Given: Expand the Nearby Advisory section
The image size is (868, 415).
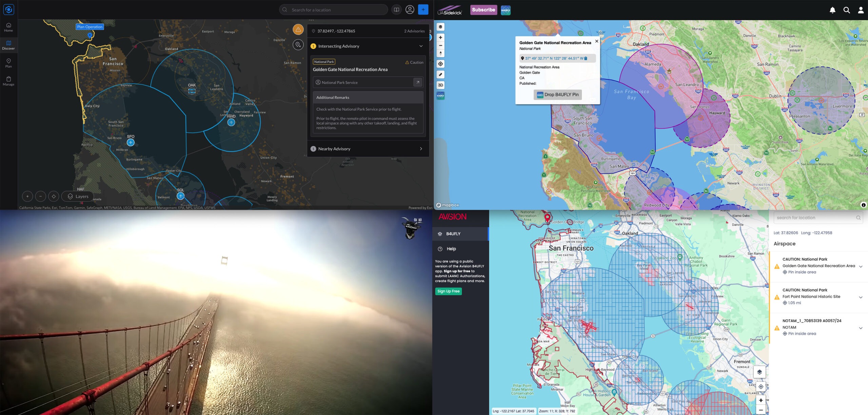Looking at the screenshot, I should pyautogui.click(x=421, y=149).
